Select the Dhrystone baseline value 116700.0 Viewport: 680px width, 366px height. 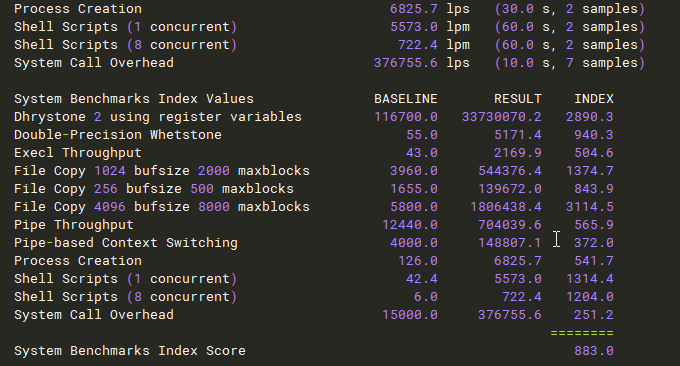(x=406, y=117)
